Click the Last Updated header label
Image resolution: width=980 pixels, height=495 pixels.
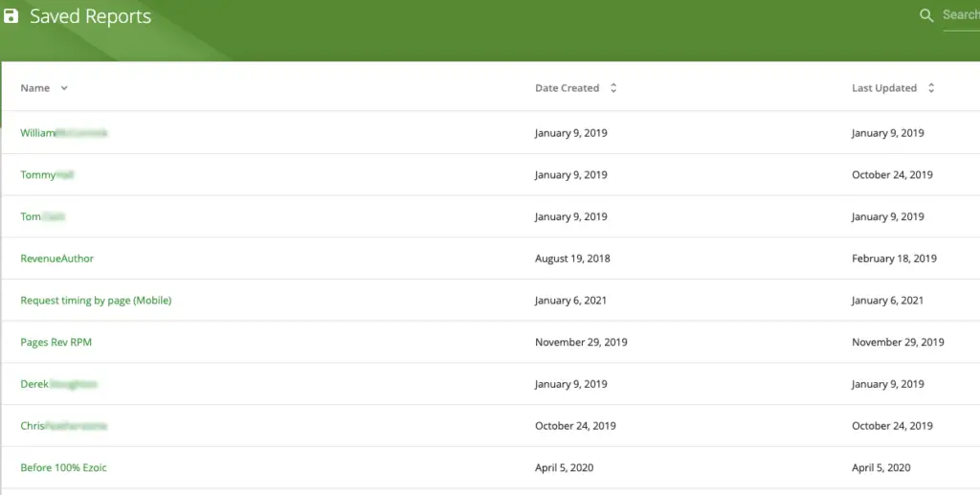[883, 88]
